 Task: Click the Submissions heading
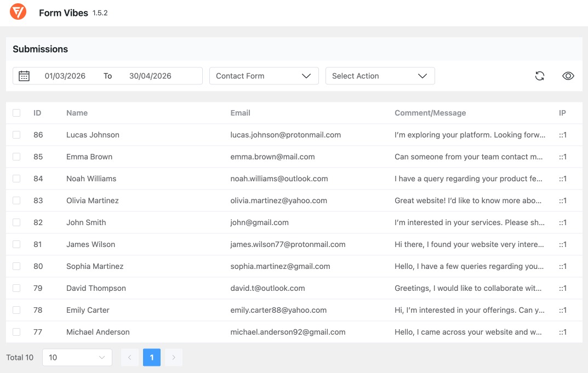[40, 49]
